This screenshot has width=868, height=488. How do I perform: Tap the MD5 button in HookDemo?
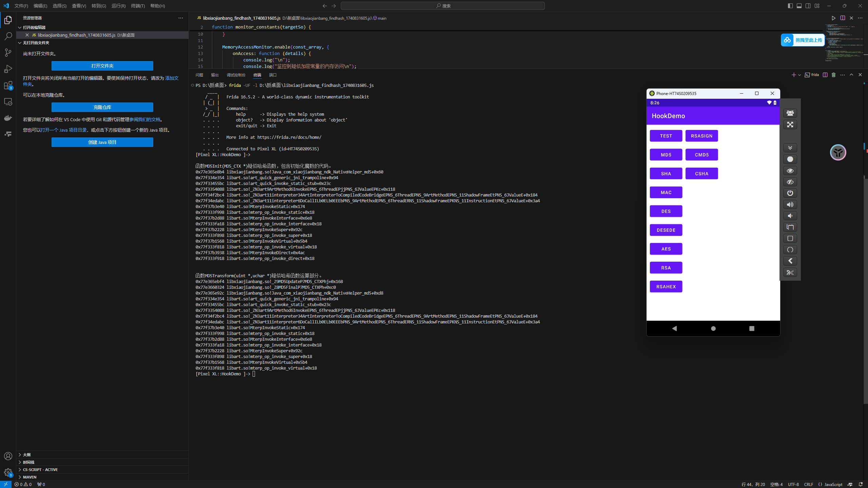[x=666, y=155]
